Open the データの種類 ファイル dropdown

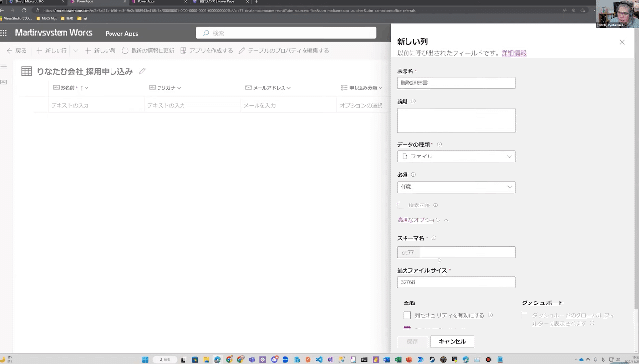(456, 157)
